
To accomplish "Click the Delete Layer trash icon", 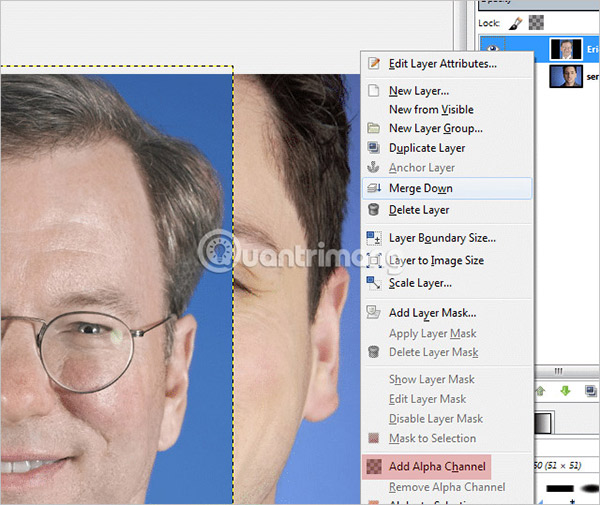I will [373, 210].
